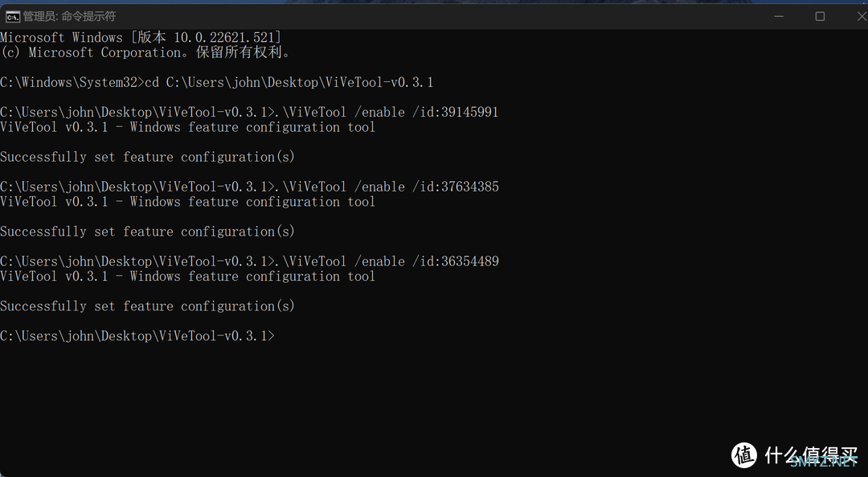Image resolution: width=868 pixels, height=477 pixels.
Task: Click the cd command to ViVeTool folder
Action: 289,83
